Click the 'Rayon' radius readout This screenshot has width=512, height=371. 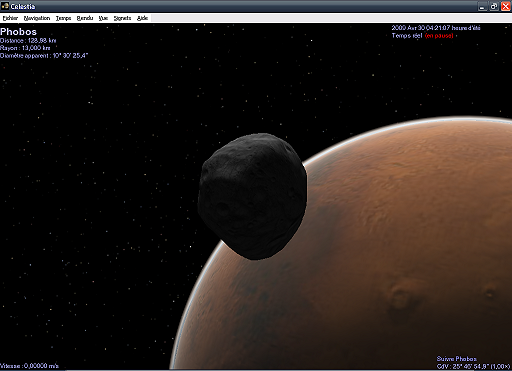25,48
